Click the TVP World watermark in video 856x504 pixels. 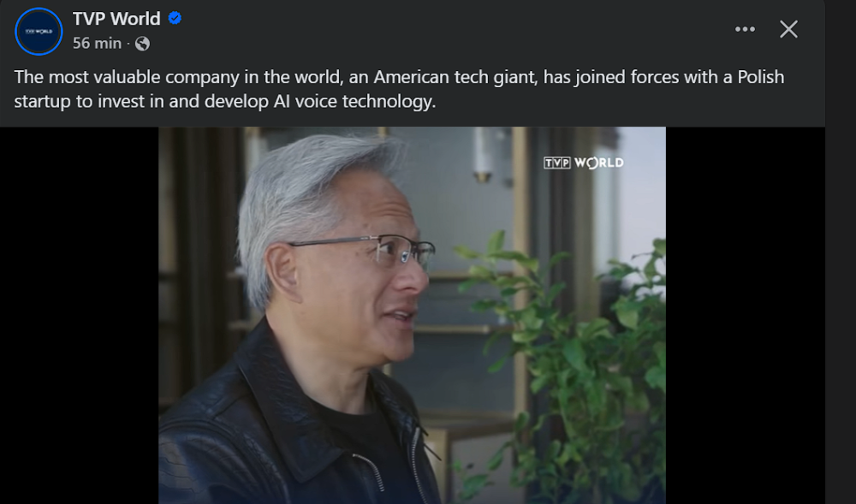(x=583, y=163)
